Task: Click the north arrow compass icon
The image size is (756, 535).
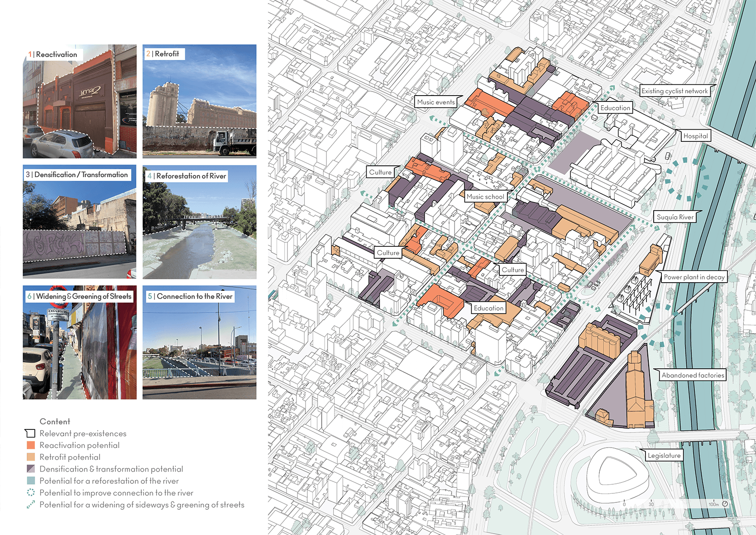Action: coord(725,504)
